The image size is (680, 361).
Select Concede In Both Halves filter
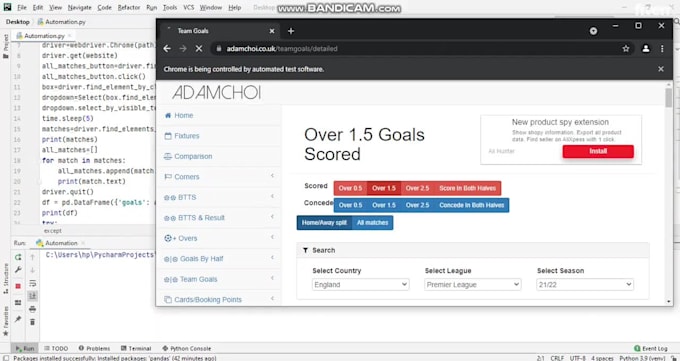point(471,205)
